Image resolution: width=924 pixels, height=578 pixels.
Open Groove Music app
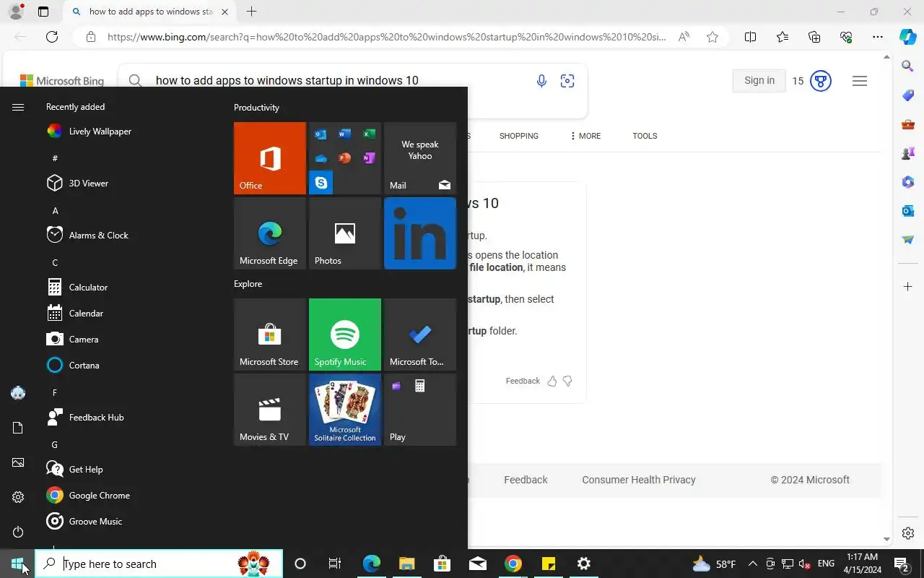point(130,522)
